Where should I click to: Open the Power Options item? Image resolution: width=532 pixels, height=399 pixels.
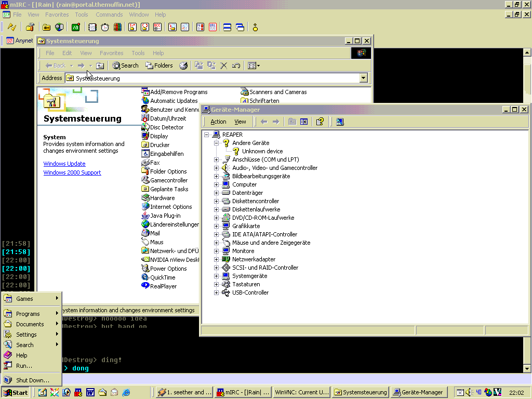164,269
